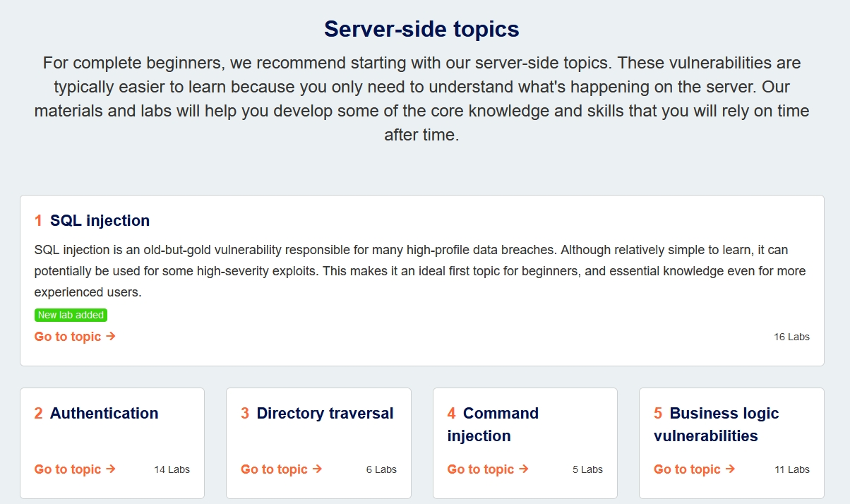The width and height of the screenshot is (850, 504).
Task: Click the 16 Labs count on SQL injection
Action: tap(791, 337)
